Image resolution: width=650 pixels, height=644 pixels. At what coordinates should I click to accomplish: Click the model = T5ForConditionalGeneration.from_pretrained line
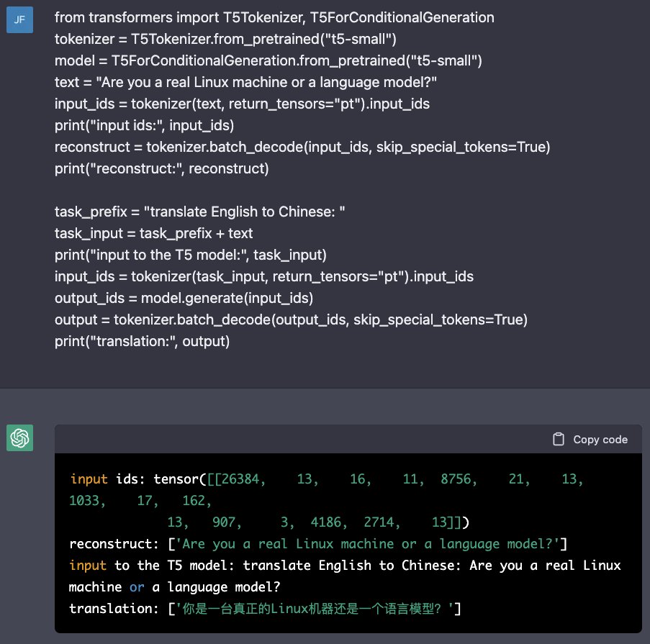point(268,60)
